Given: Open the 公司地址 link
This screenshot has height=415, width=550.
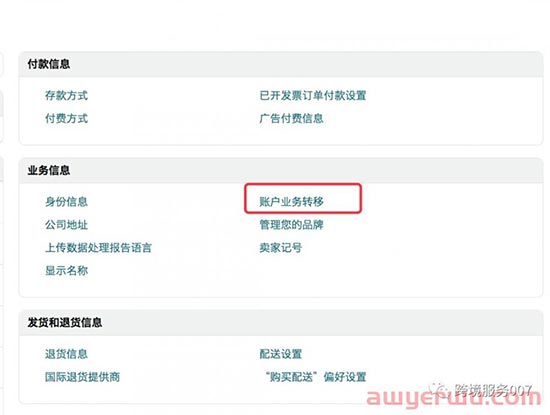Looking at the screenshot, I should pos(66,225).
